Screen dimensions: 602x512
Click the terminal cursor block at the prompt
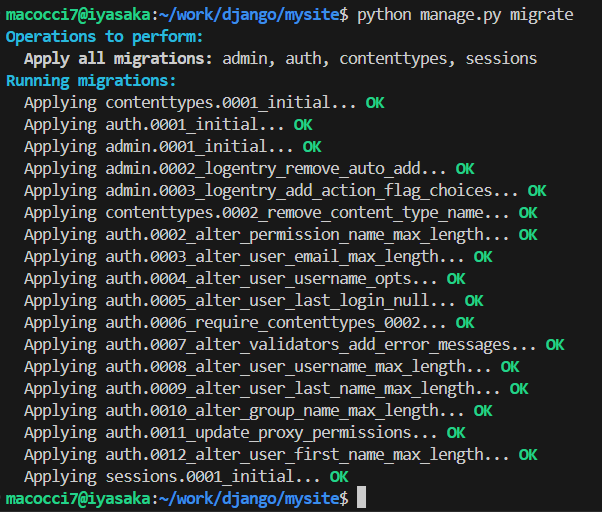pos(361,498)
